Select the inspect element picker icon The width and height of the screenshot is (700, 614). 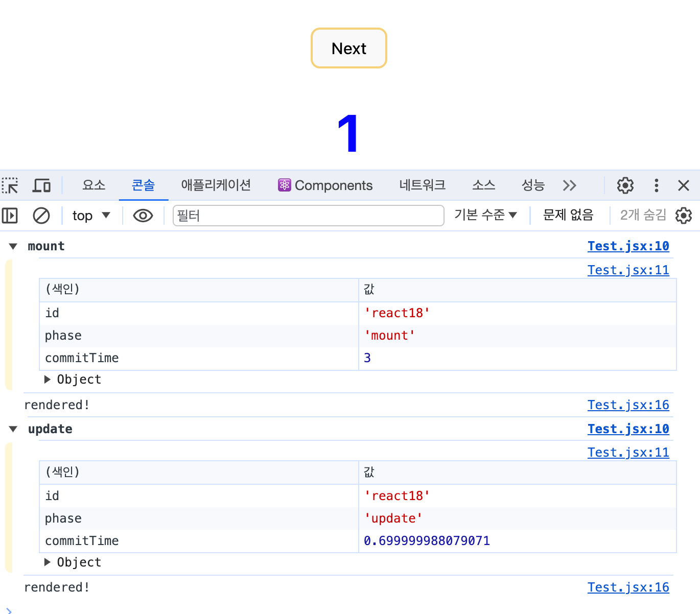10,185
